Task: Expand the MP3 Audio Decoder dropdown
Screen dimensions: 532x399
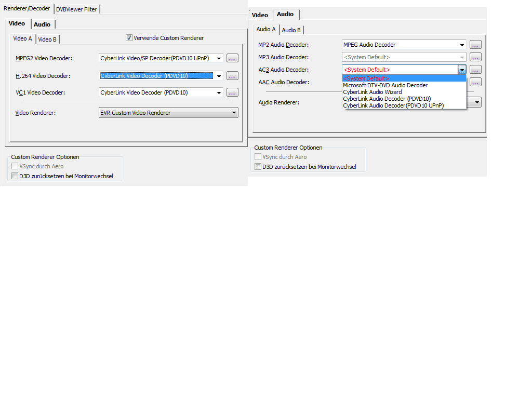Action: (462, 57)
